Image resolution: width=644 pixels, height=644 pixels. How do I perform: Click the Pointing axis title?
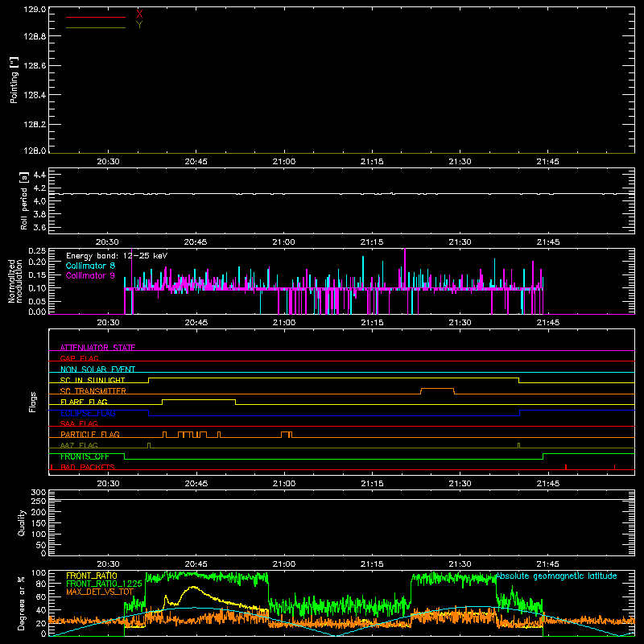14,80
